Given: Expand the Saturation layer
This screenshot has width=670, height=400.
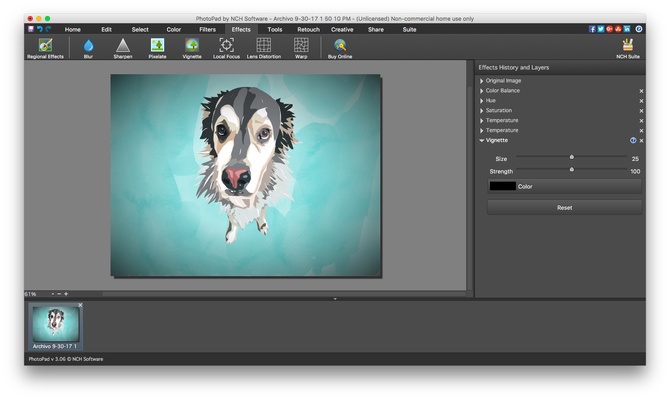Looking at the screenshot, I should (482, 111).
